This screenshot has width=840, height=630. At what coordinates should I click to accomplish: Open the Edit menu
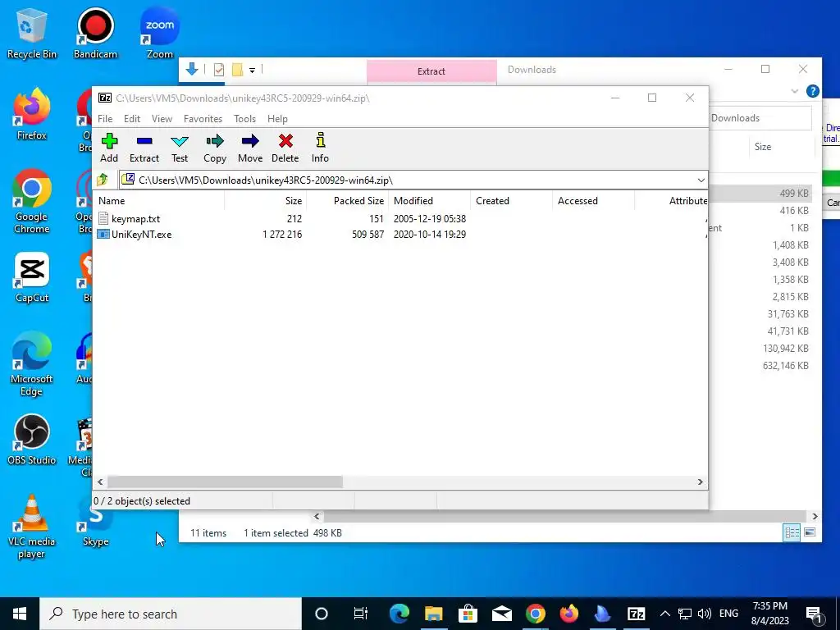(132, 119)
